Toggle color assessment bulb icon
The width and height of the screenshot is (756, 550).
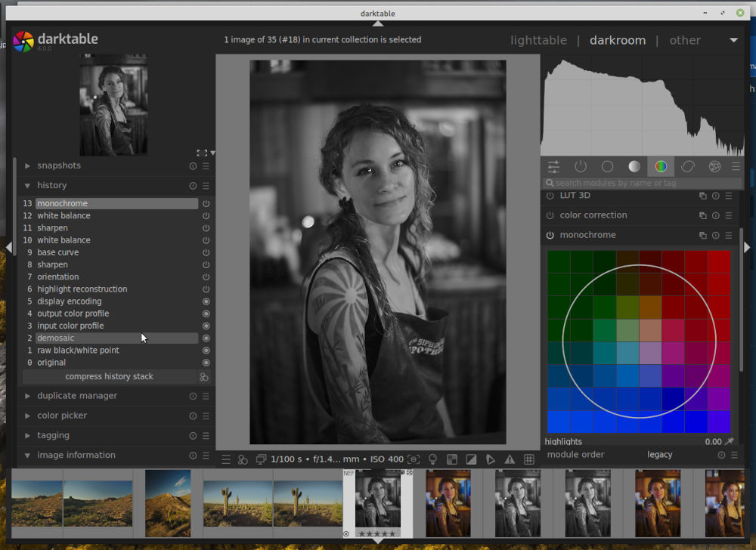433,459
